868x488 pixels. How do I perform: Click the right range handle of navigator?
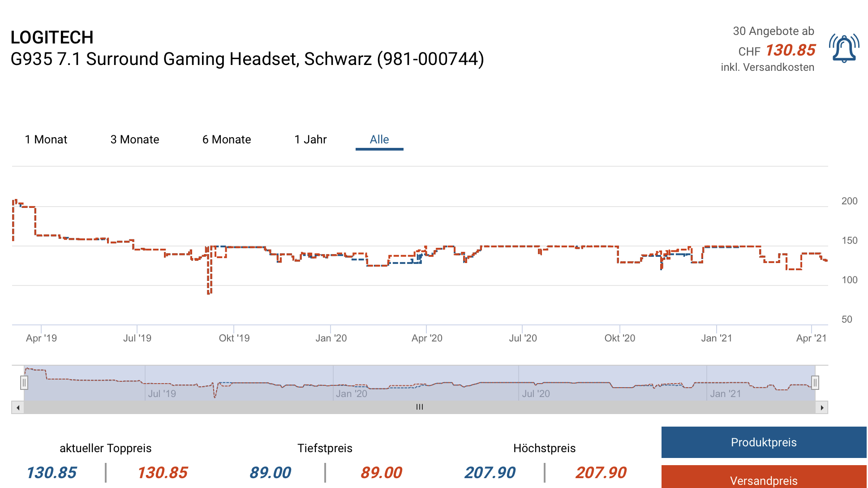pyautogui.click(x=815, y=383)
